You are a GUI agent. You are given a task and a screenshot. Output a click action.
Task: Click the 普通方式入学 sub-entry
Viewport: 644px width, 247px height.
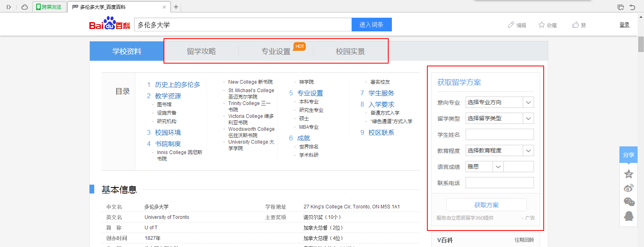click(x=385, y=113)
